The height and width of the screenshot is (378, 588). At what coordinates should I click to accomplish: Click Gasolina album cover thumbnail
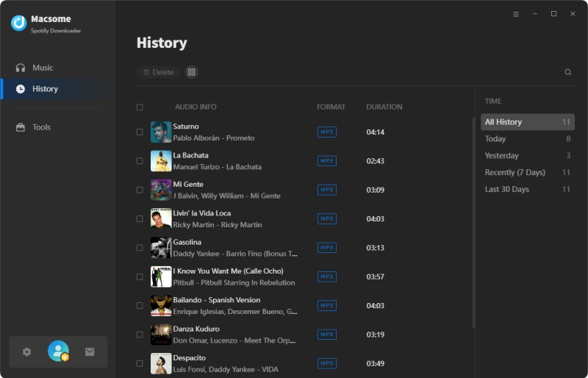tap(161, 248)
